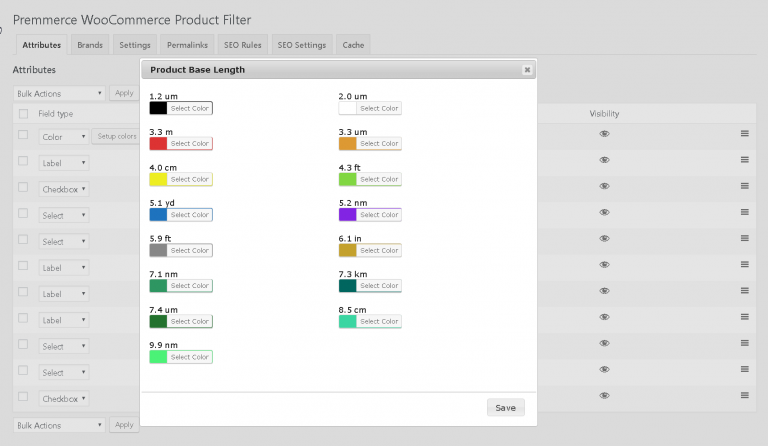This screenshot has height=446, width=768.
Task: Close the Product Base Length dialog
Action: [527, 70]
